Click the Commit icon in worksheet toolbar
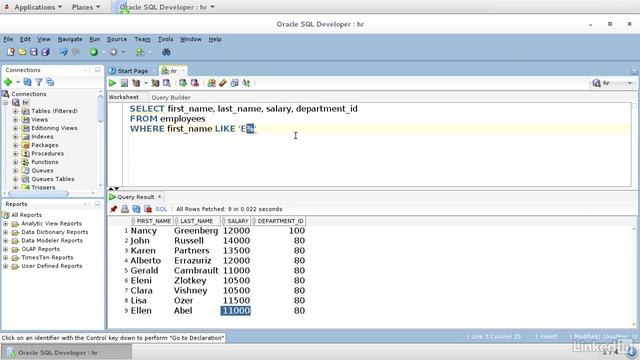Image resolution: width=640 pixels, height=360 pixels. (183, 83)
